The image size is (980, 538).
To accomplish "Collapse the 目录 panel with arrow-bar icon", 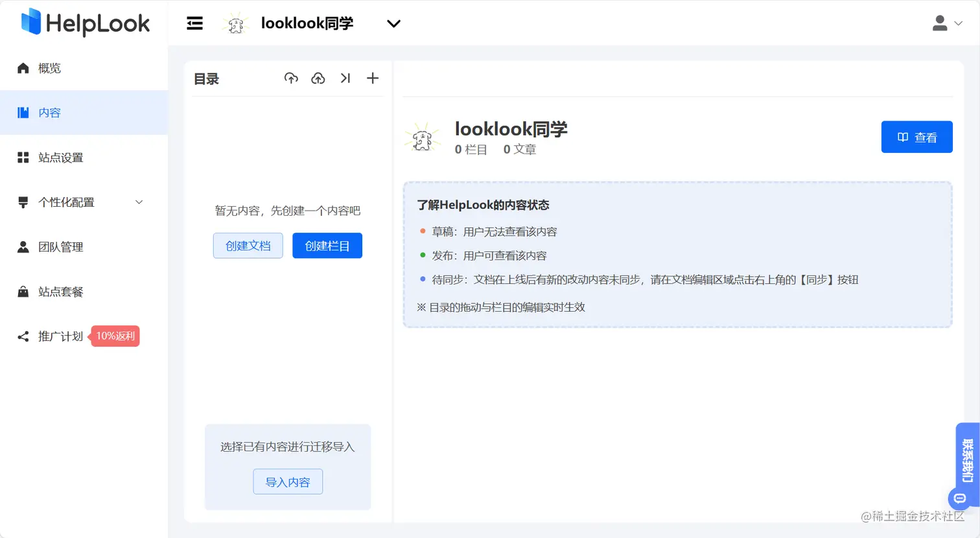I will coord(345,78).
